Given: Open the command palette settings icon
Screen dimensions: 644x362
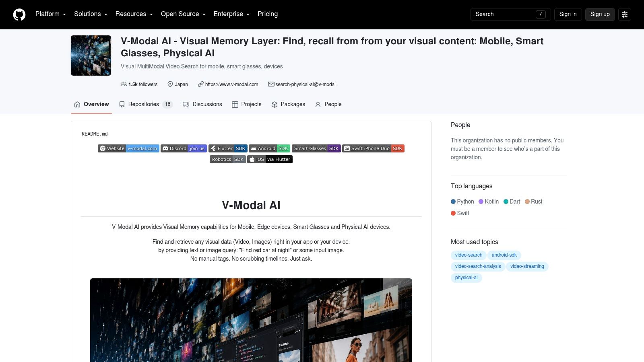Looking at the screenshot, I should click(x=625, y=14).
